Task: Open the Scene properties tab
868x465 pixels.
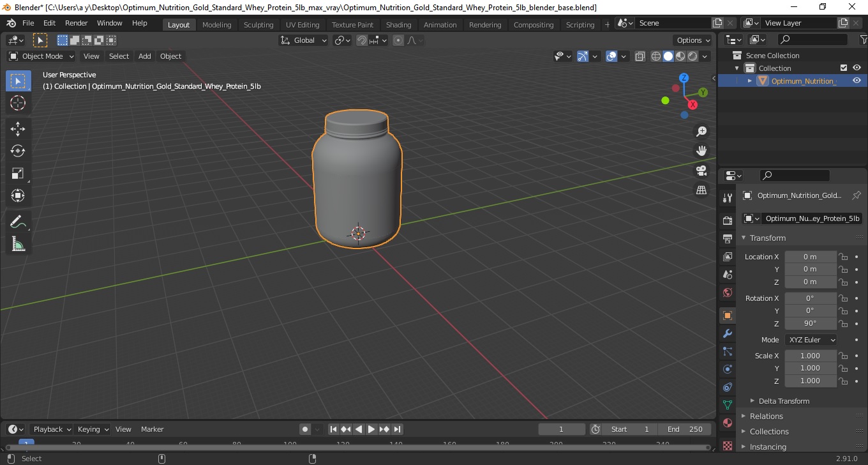Action: (x=727, y=275)
